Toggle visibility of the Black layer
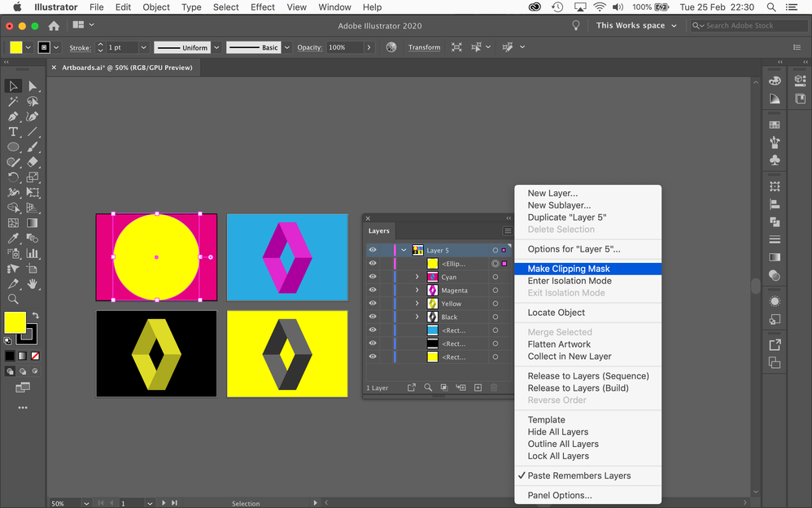The width and height of the screenshot is (812, 508). pyautogui.click(x=373, y=317)
